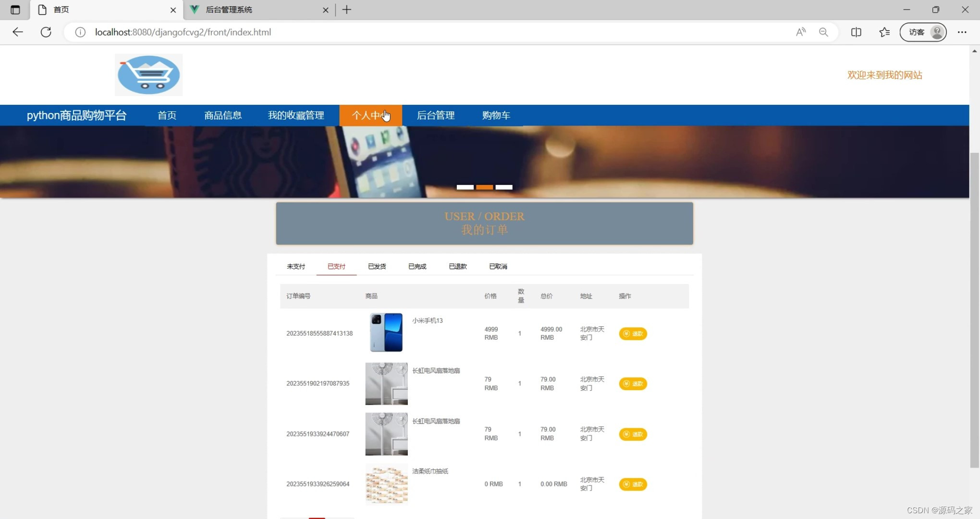The width and height of the screenshot is (980, 519).
Task: Click the browser back arrow
Action: 18,32
